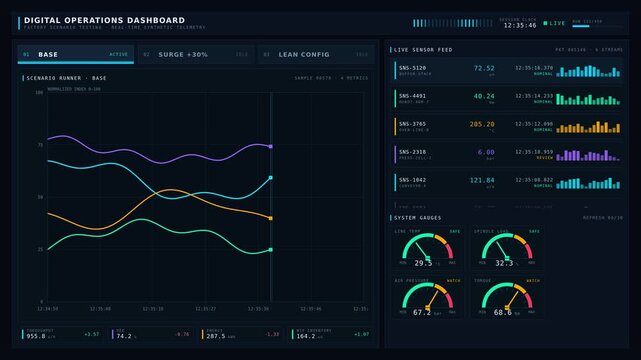Viewport: 641px width, 360px height.
Task: Click the purple line's endpoint marker on chart
Action: click(x=271, y=146)
